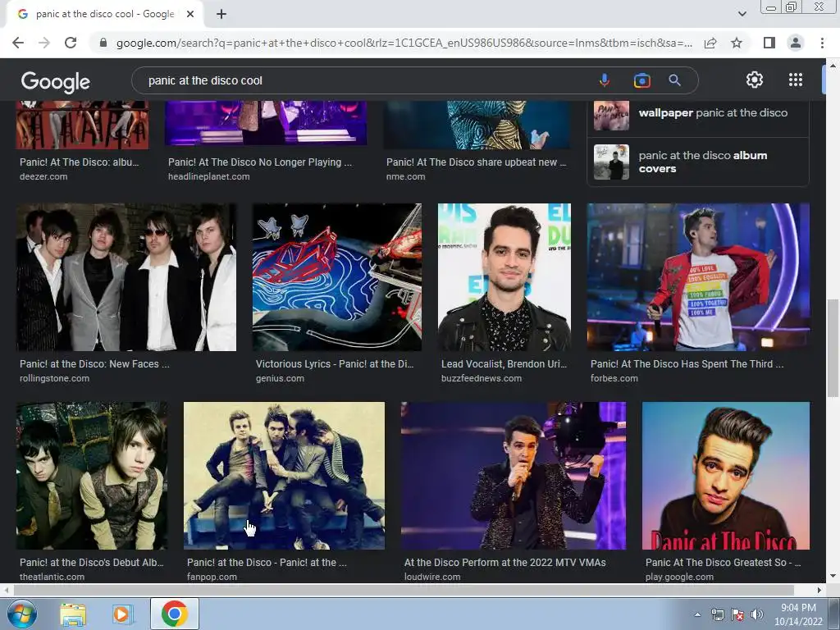Screen dimensions: 840x630
Task: Open the tab search dropdown arrow
Action: pos(742,14)
